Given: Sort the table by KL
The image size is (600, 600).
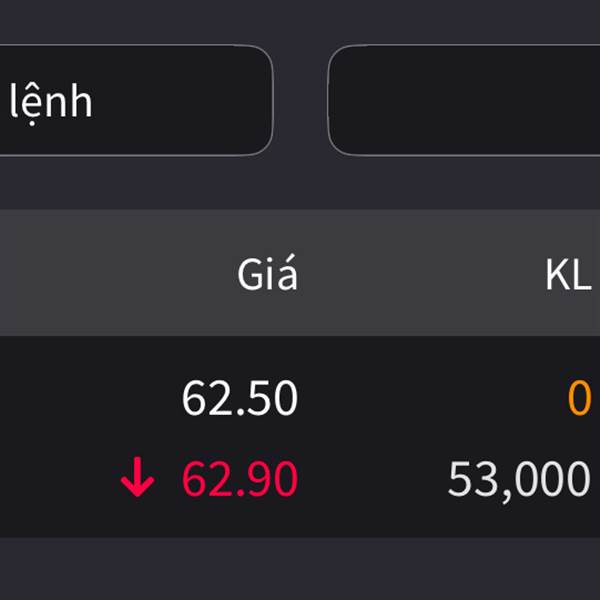Looking at the screenshot, I should tap(568, 275).
